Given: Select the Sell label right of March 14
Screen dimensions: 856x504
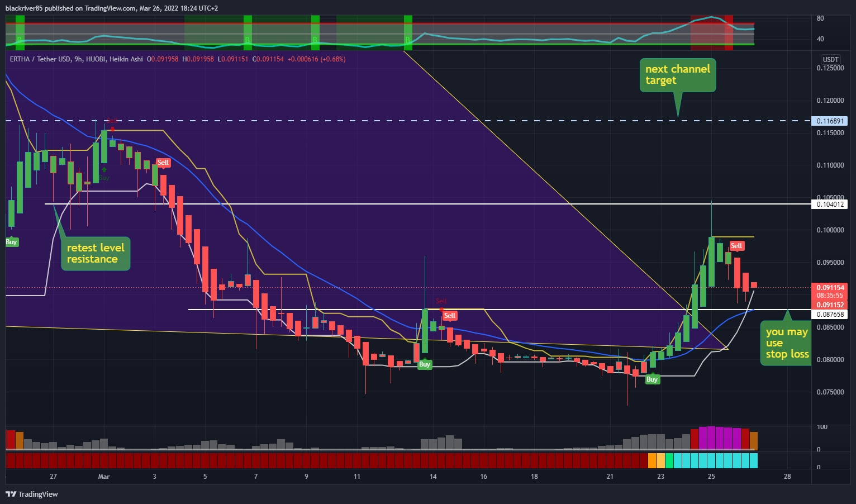Looking at the screenshot, I should pos(450,316).
